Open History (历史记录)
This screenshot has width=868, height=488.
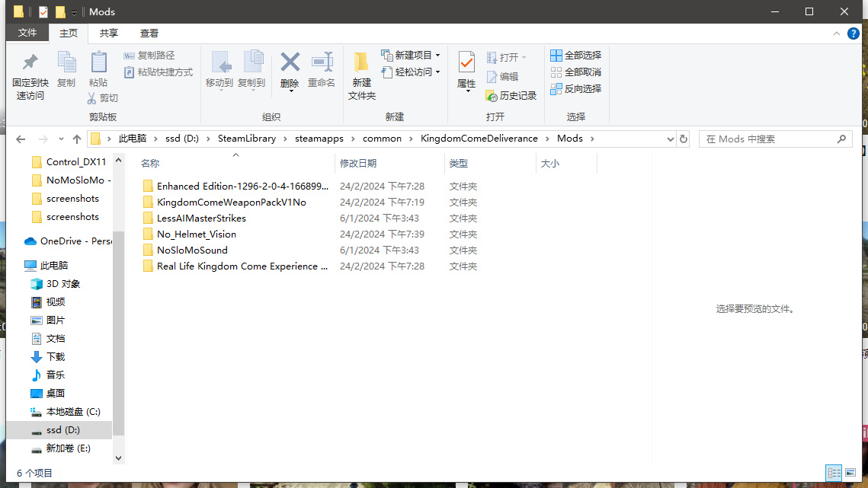coord(511,96)
